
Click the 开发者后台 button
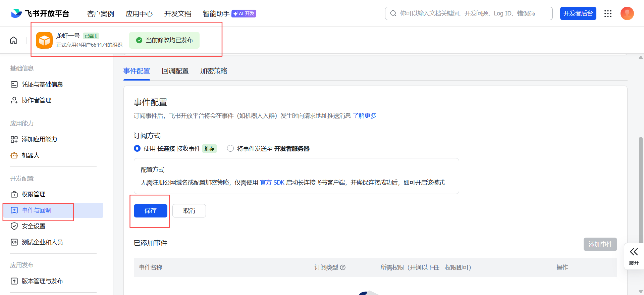578,13
